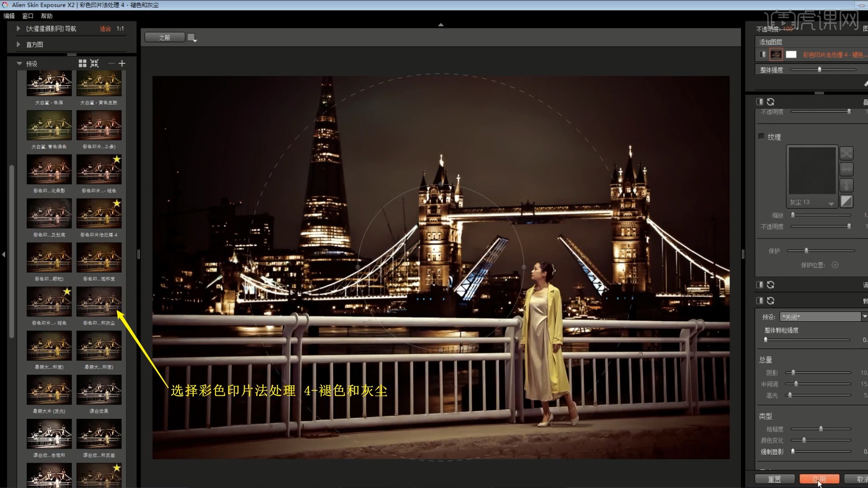Select the layer image thumbnail
This screenshot has width=868, height=488.
pos(776,54)
